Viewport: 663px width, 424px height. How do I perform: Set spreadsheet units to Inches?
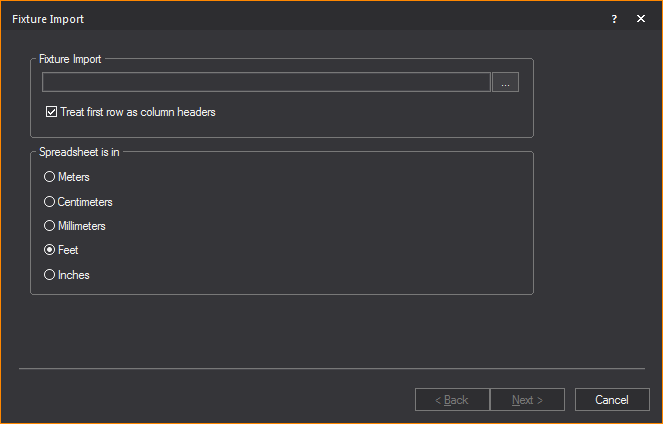[x=49, y=275]
